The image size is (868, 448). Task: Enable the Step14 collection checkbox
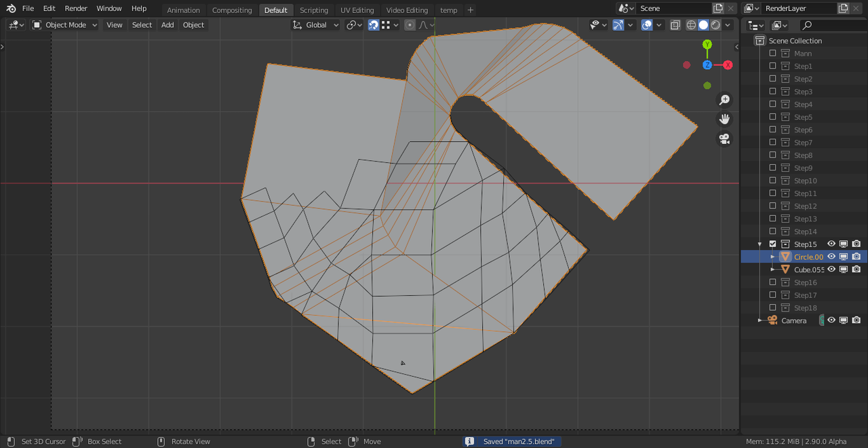[772, 231]
